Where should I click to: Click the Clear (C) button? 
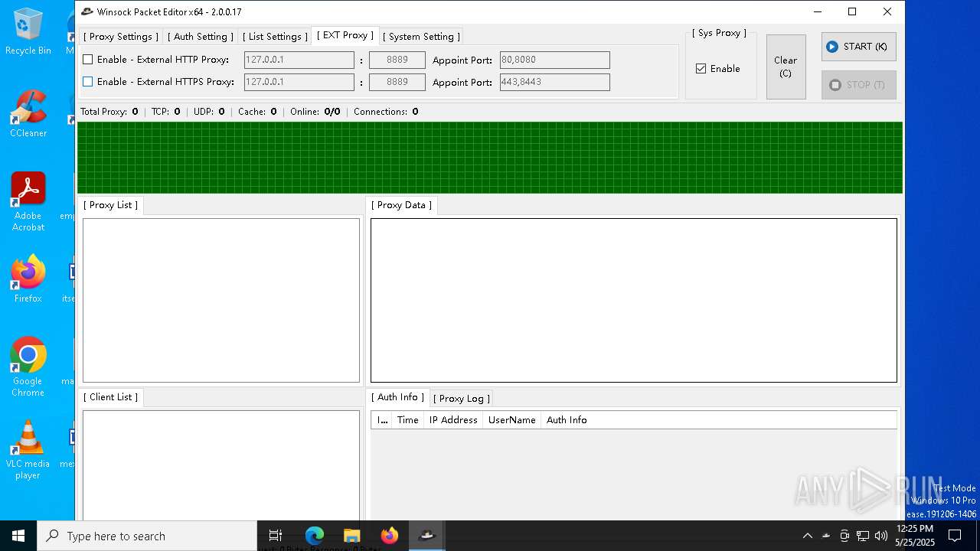(x=786, y=67)
